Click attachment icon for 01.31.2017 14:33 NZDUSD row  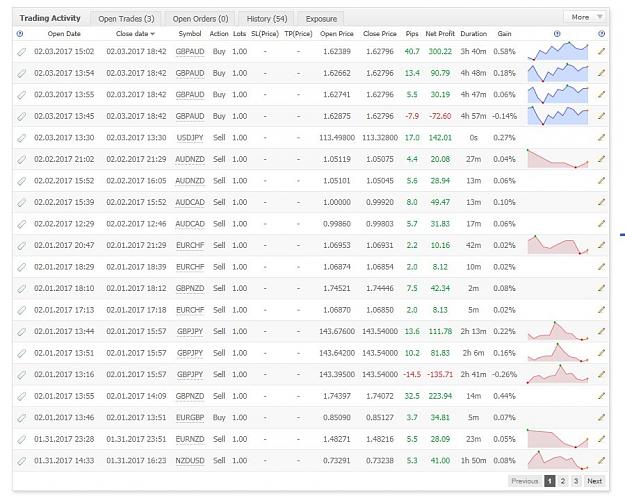pyautogui.click(x=22, y=461)
